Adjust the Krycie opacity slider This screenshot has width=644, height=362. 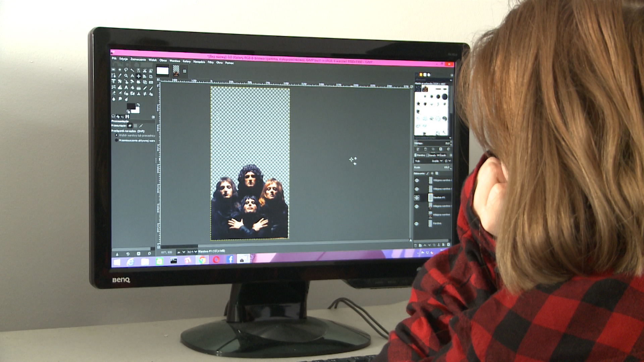point(432,167)
